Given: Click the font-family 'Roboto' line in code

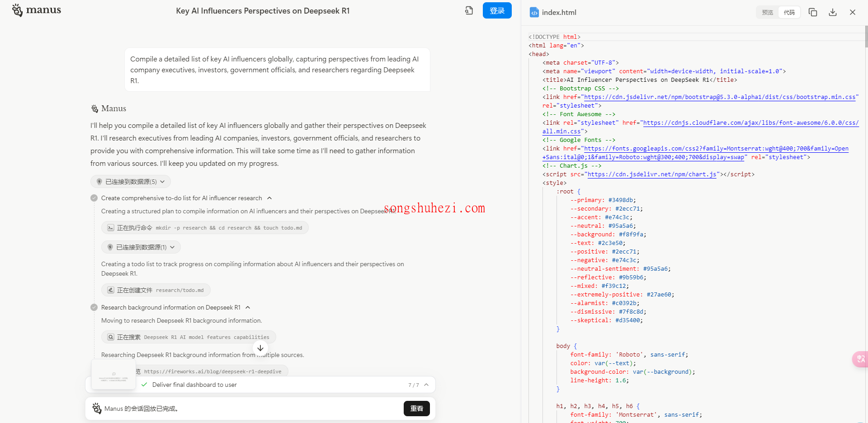Looking at the screenshot, I should [x=629, y=355].
